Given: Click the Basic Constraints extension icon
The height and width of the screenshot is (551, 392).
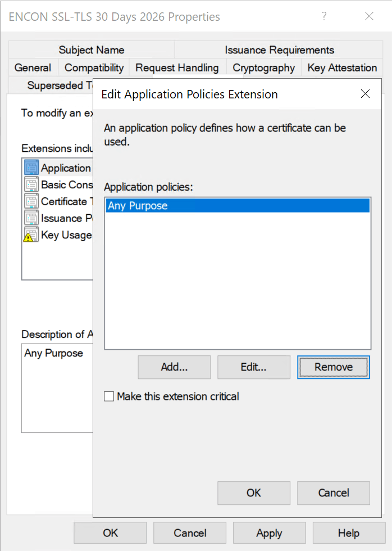Looking at the screenshot, I should coord(31,185).
